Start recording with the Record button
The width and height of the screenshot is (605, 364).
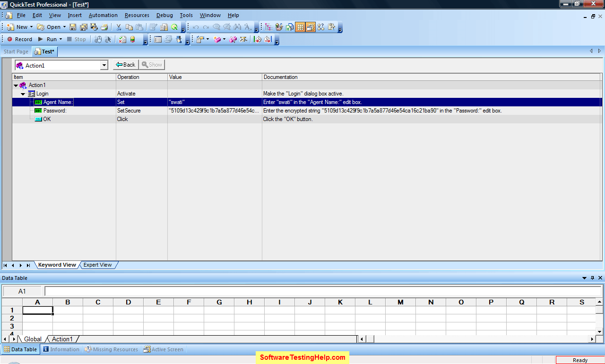coord(20,39)
